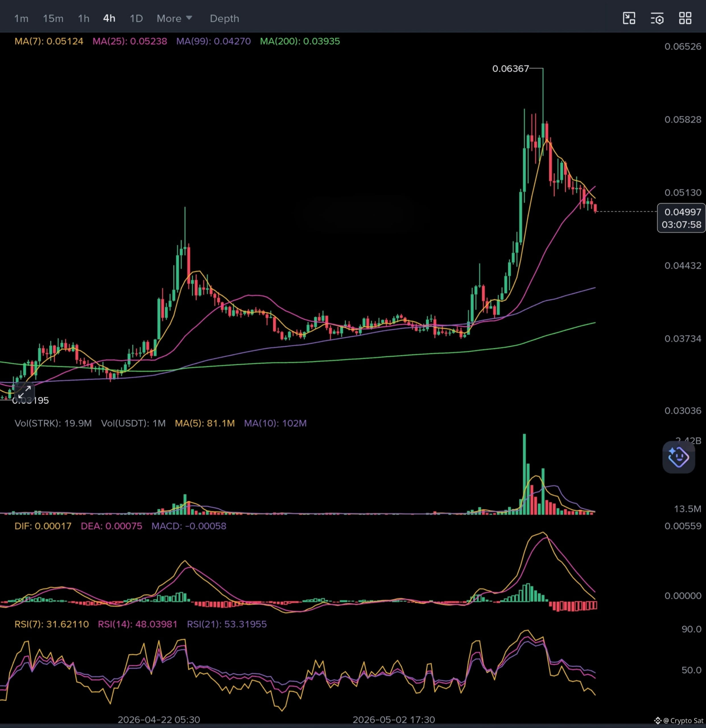Tap the fullscreen expand arrows icon
706x728 pixels.
pyautogui.click(x=24, y=392)
